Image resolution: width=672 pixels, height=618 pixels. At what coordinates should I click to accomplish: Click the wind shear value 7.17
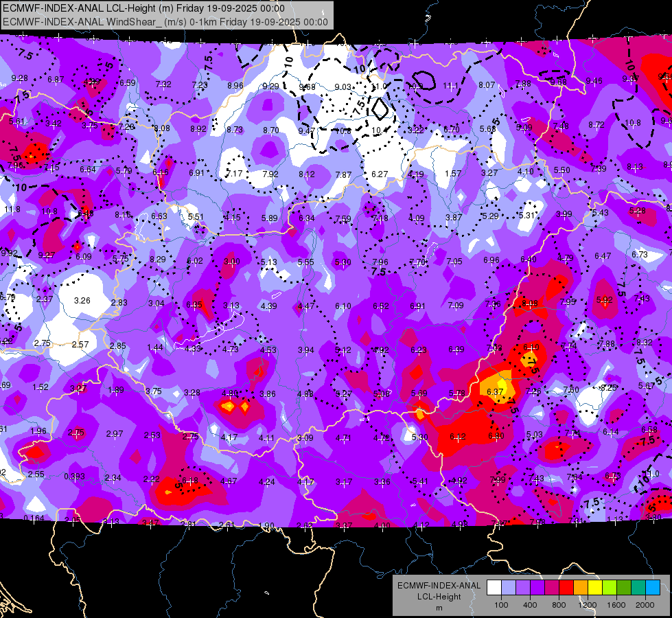pyautogui.click(x=234, y=173)
